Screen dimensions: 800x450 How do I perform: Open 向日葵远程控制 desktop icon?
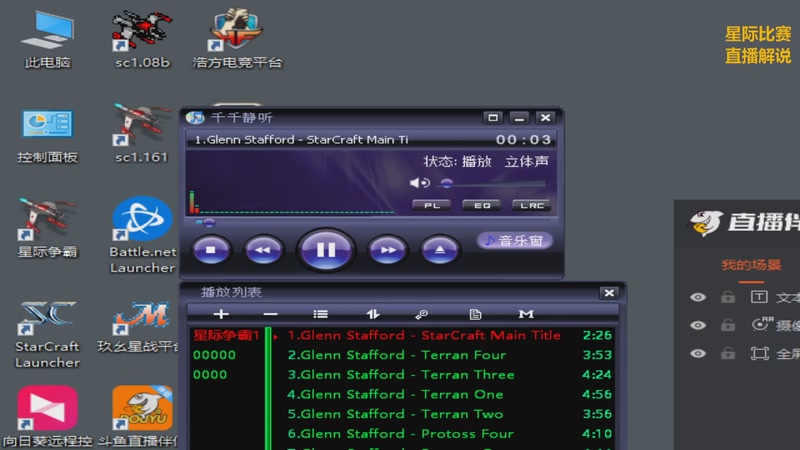pyautogui.click(x=47, y=416)
